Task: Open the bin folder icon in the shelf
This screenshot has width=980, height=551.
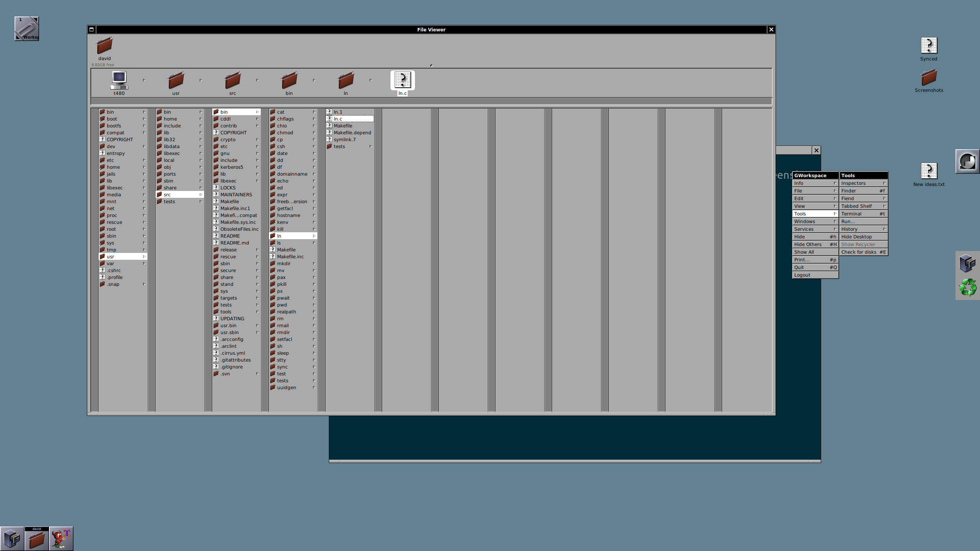Action: pyautogui.click(x=289, y=81)
